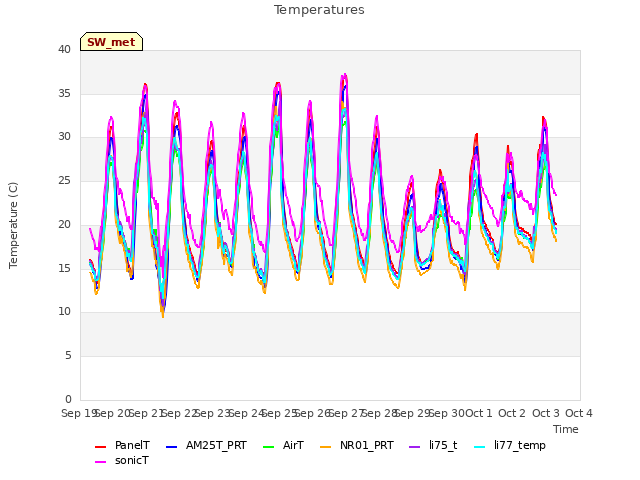Click the Temperature (C) y-axis title
This screenshot has width=640, height=480.
pos(13,225)
